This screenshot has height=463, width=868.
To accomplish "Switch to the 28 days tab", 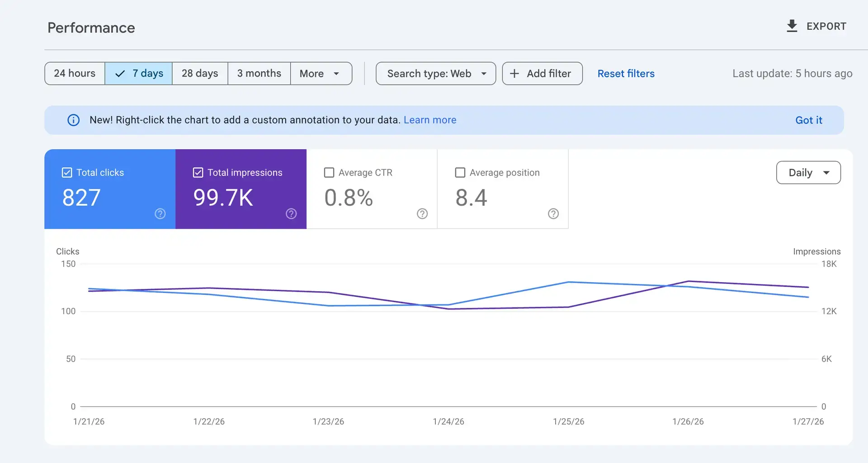I will (199, 73).
